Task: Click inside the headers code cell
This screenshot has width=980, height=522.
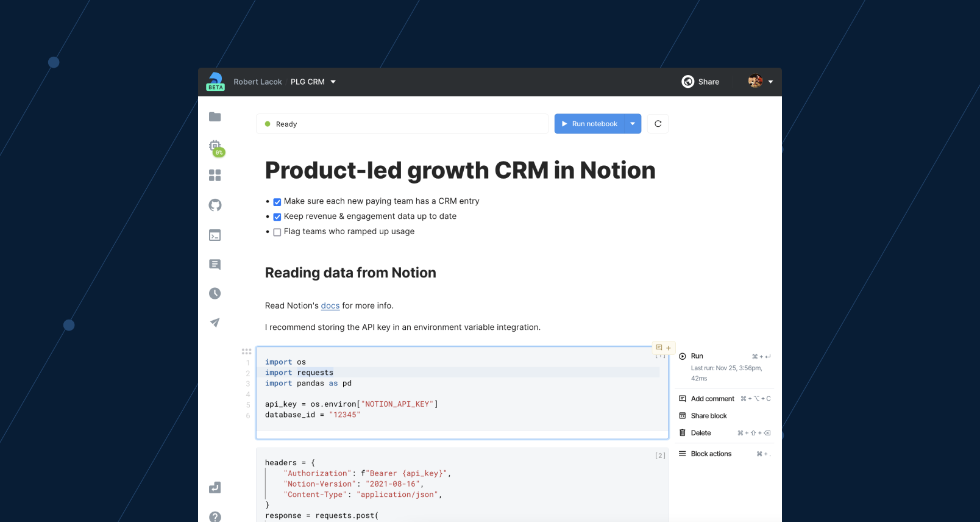Action: 462,485
